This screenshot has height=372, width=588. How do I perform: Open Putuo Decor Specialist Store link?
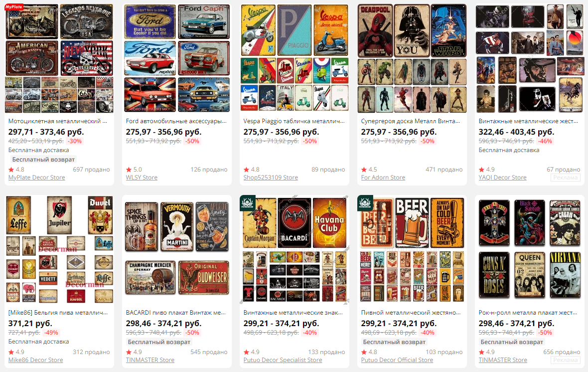coord(283,360)
